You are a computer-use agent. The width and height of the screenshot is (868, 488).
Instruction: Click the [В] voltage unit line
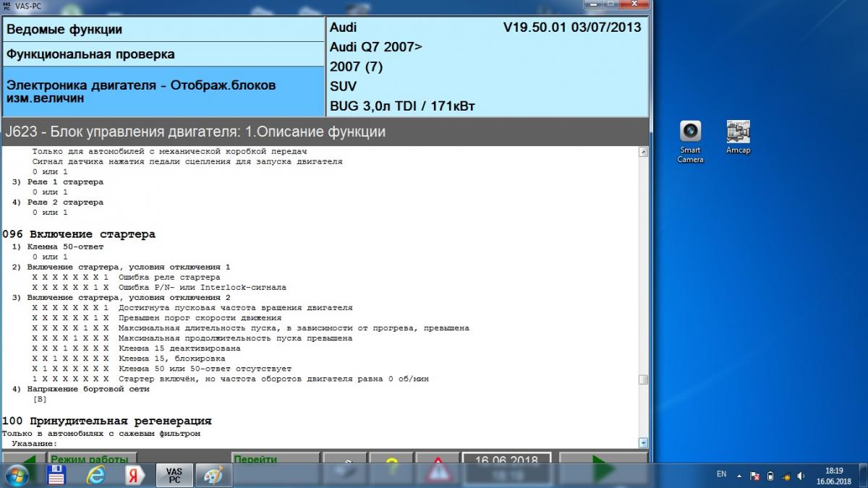coord(40,398)
